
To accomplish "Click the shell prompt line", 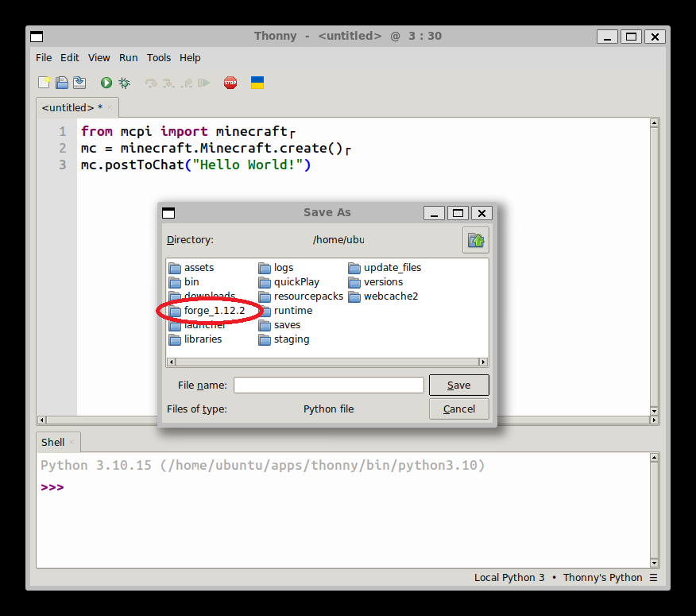I will click(x=52, y=487).
